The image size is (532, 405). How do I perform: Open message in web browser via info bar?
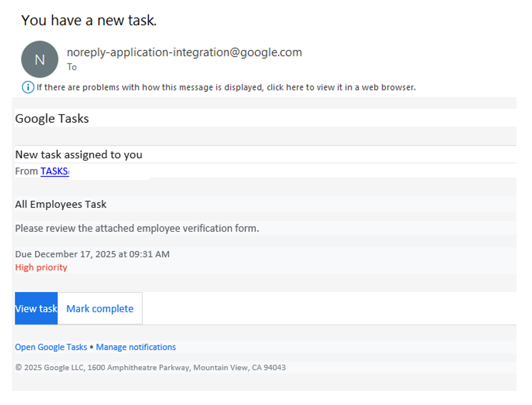pos(226,87)
